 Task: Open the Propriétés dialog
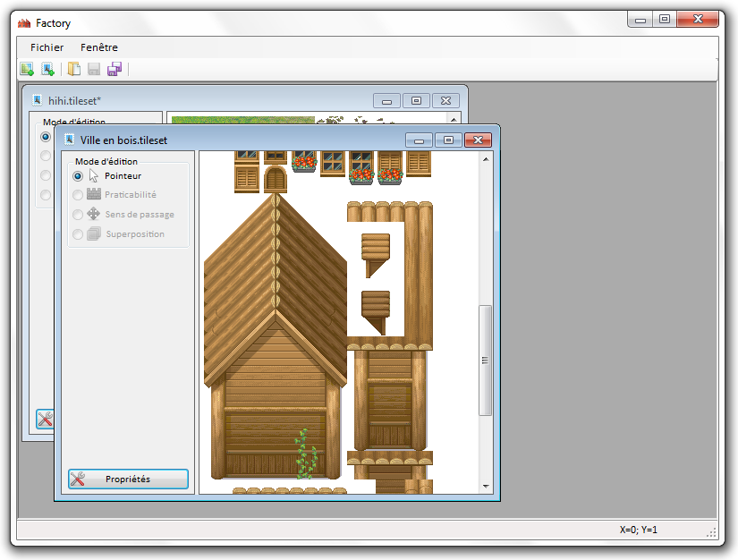pyautogui.click(x=127, y=479)
